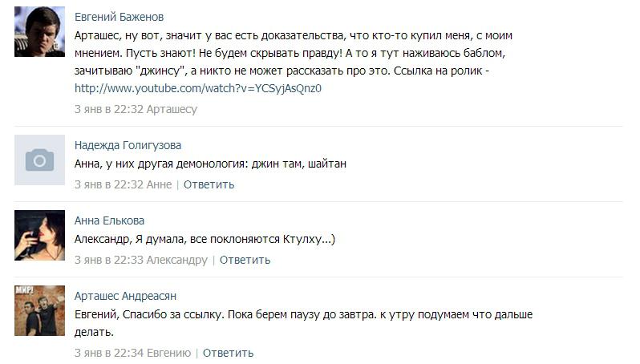Click the 'Арташесу' reply-recipient link
The width and height of the screenshot is (640, 364).
[172, 109]
